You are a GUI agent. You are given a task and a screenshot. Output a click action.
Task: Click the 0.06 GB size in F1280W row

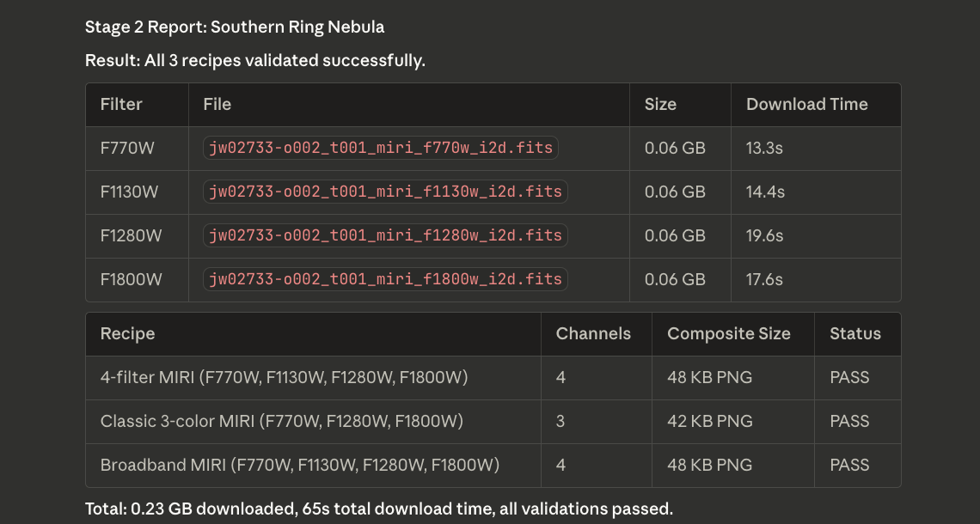(675, 235)
